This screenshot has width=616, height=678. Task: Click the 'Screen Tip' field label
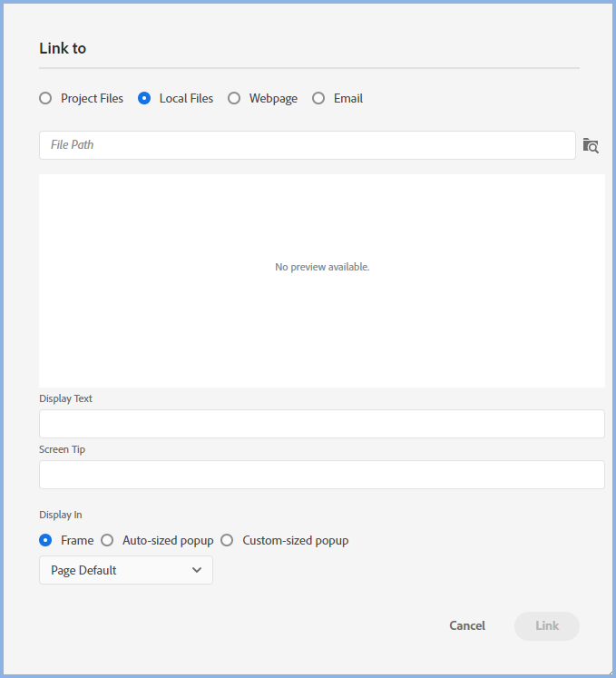tap(62, 449)
